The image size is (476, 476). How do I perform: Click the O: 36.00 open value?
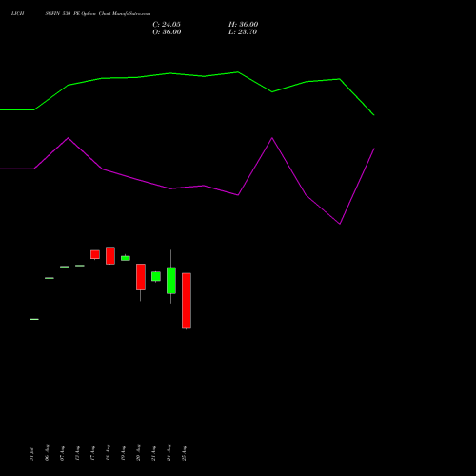[x=167, y=31]
